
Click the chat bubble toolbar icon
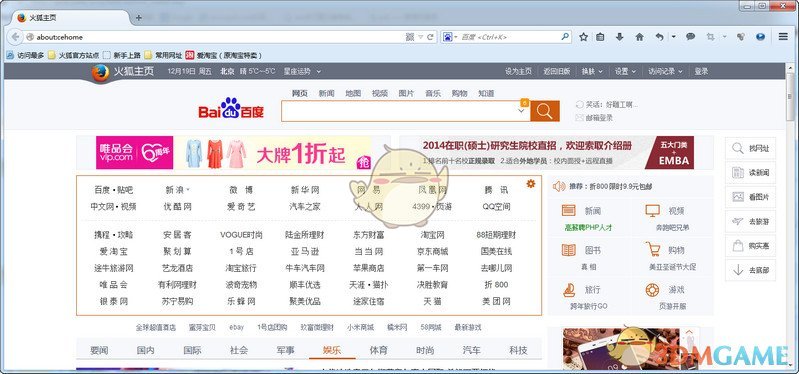690,37
